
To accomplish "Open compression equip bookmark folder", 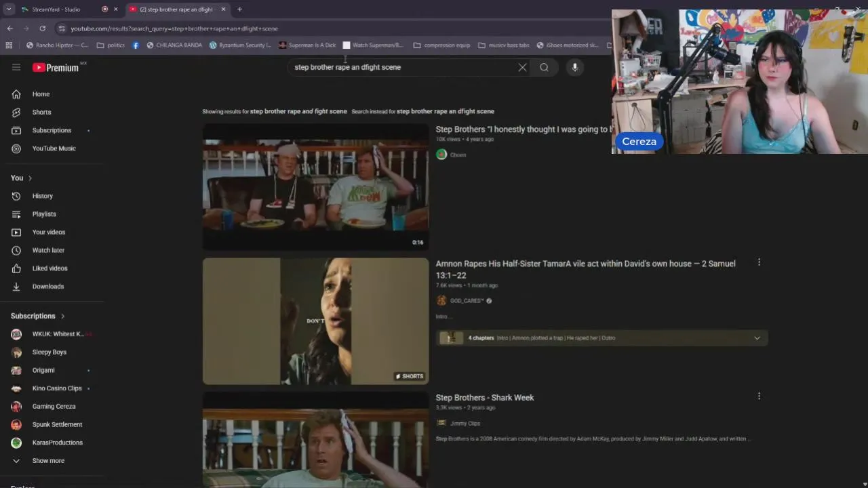I will [x=441, y=45].
